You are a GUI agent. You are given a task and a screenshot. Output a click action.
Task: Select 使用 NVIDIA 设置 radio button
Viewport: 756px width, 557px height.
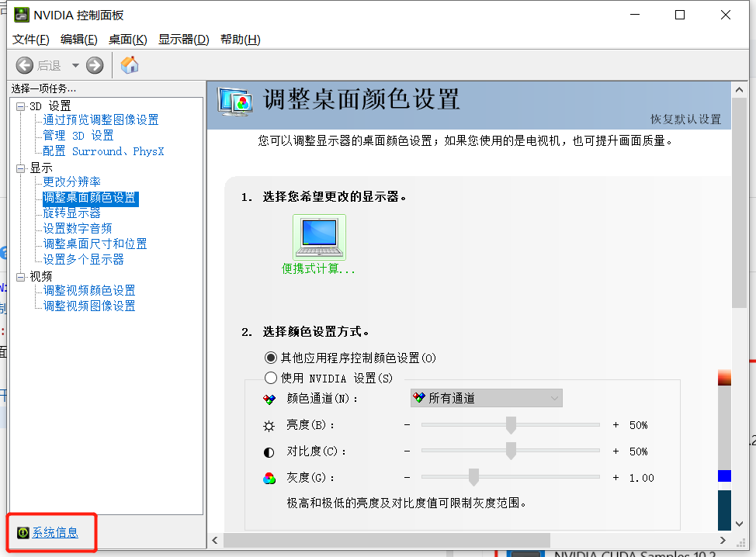tap(271, 378)
